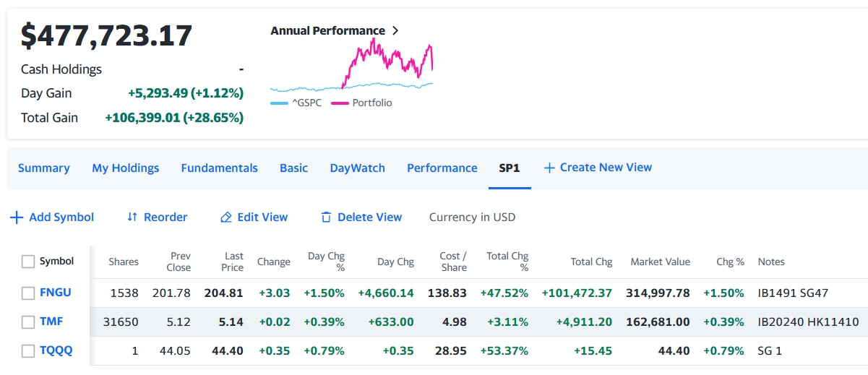Select the TQQQ row checkbox
Viewport: 868px width, 375px height.
pos(28,351)
